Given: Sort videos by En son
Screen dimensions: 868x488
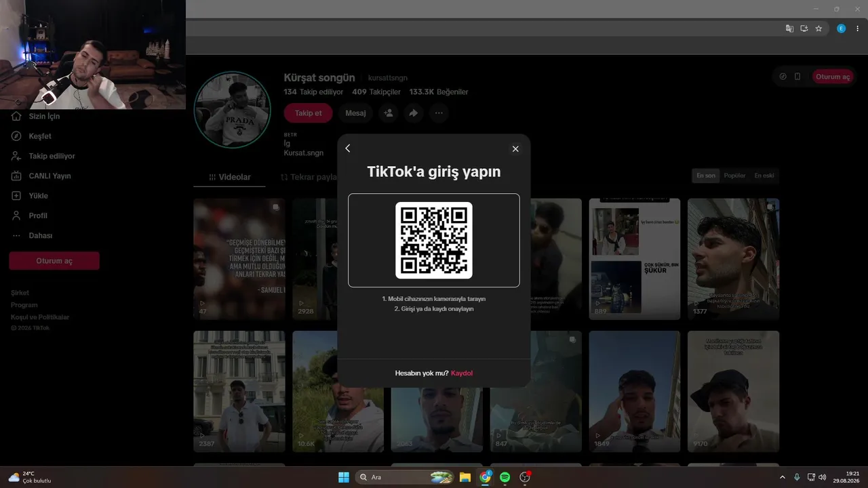Looking at the screenshot, I should [x=705, y=176].
